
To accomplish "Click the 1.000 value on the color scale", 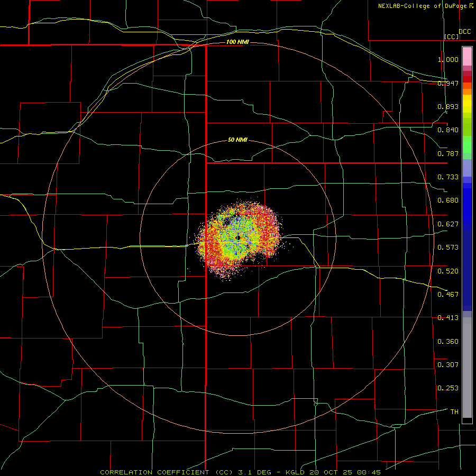I will click(448, 59).
